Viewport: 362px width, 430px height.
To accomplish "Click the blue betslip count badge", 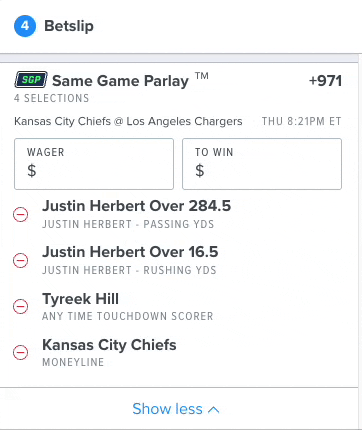I will pos(25,26).
